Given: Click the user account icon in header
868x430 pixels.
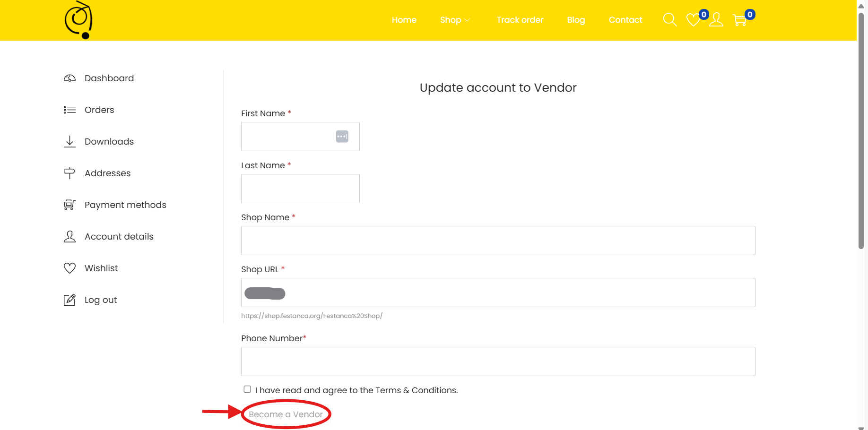Looking at the screenshot, I should click(x=716, y=20).
